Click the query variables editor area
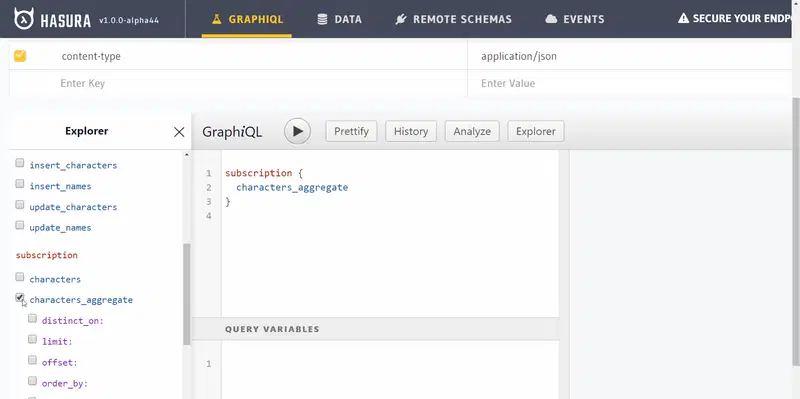The height and width of the screenshot is (399, 800). pyautogui.click(x=390, y=370)
